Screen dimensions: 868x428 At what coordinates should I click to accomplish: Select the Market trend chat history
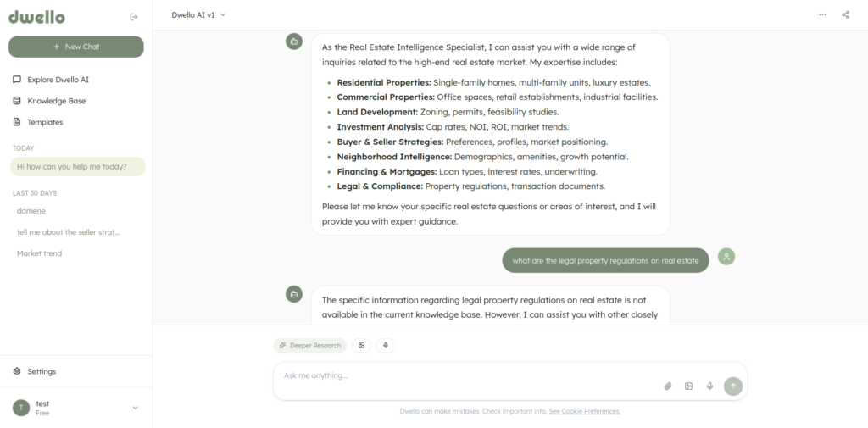[39, 253]
